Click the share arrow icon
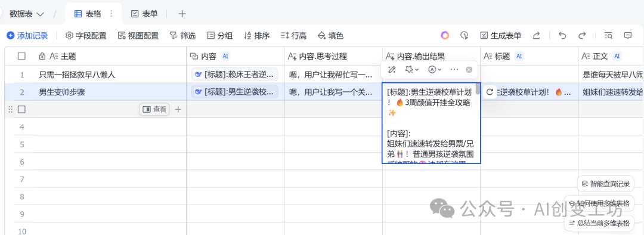Viewport: 644px width, 235px height. tap(536, 35)
